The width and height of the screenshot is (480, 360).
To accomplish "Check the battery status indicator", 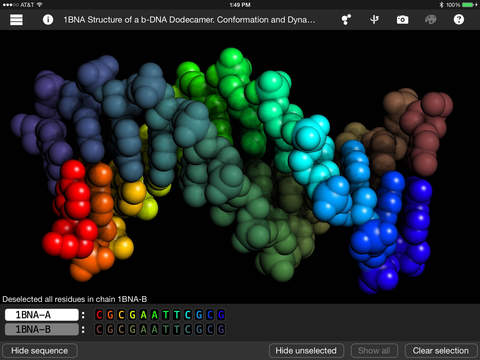I will (470, 5).
